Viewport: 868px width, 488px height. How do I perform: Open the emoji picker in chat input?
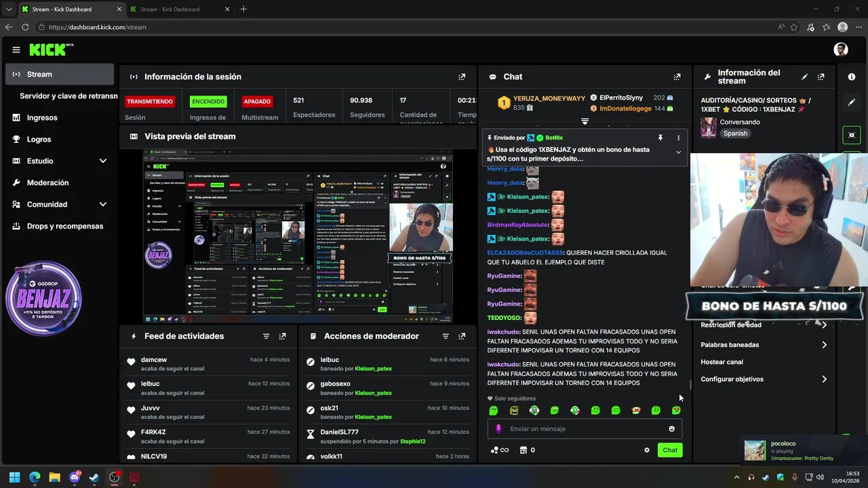click(672, 428)
